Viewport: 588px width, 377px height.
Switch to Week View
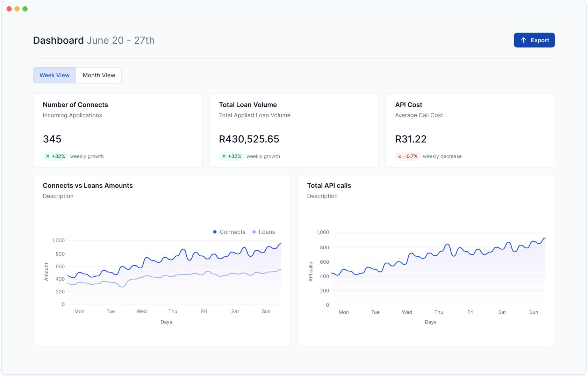55,75
